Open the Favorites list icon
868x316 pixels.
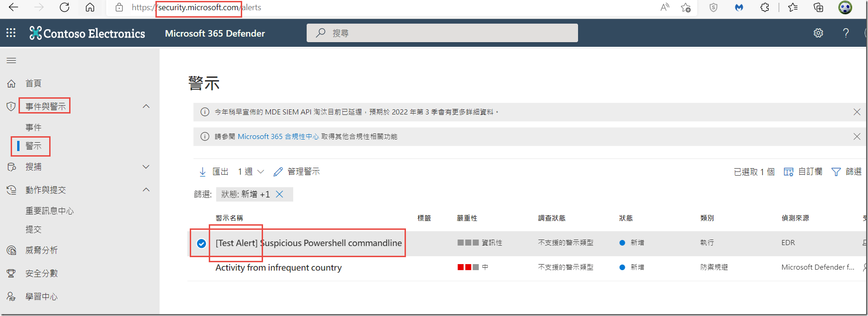click(x=793, y=7)
